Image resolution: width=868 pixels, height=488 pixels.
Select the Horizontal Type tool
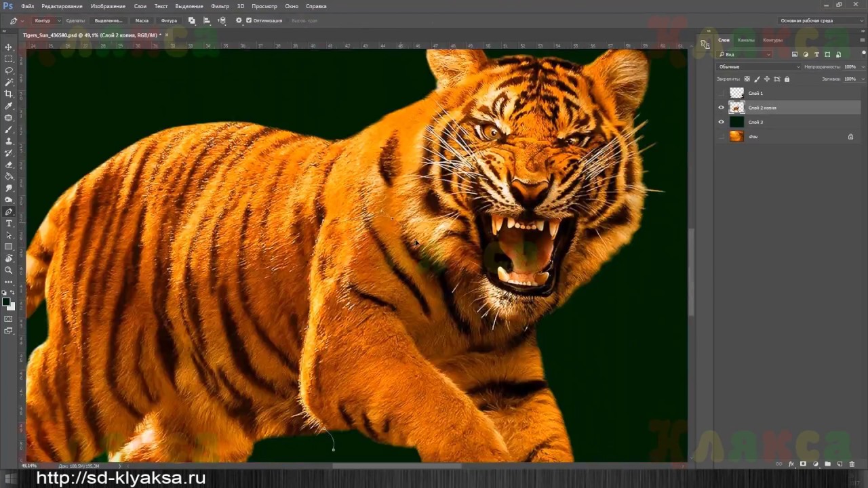tap(9, 223)
